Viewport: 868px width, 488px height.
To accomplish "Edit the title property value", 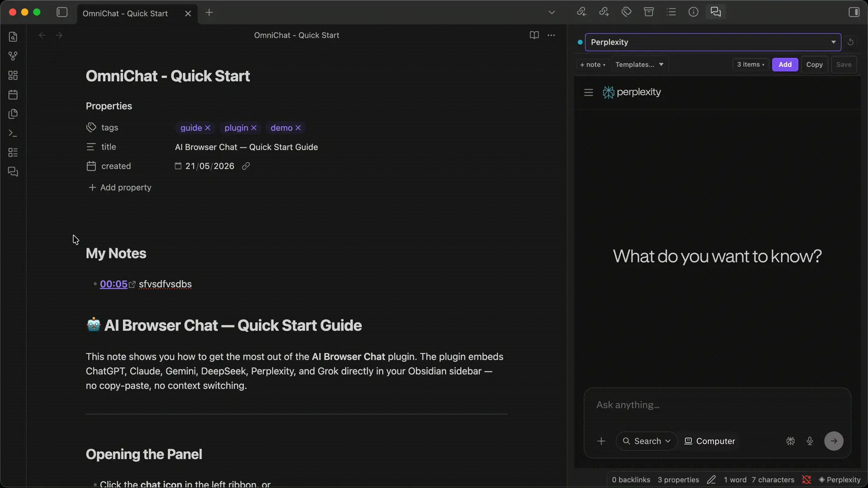I will click(246, 147).
